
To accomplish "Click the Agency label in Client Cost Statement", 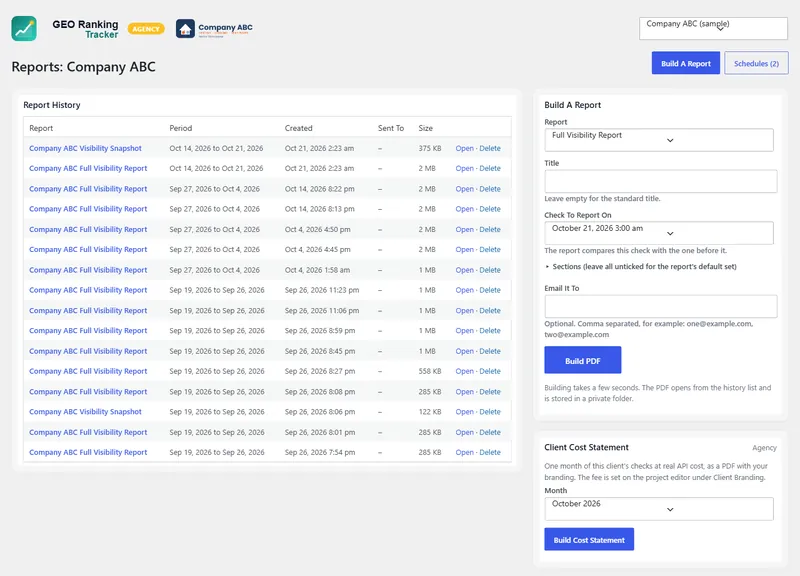I will tap(764, 448).
